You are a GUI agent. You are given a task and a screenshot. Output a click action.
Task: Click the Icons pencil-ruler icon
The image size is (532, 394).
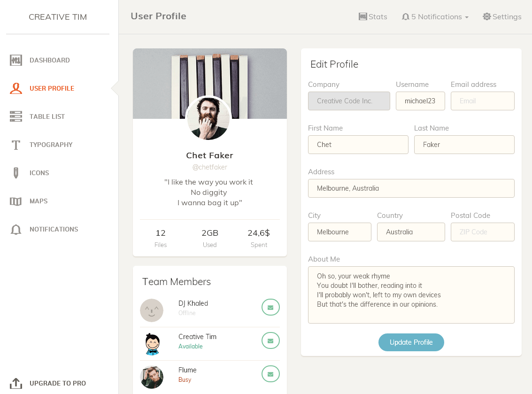point(16,173)
